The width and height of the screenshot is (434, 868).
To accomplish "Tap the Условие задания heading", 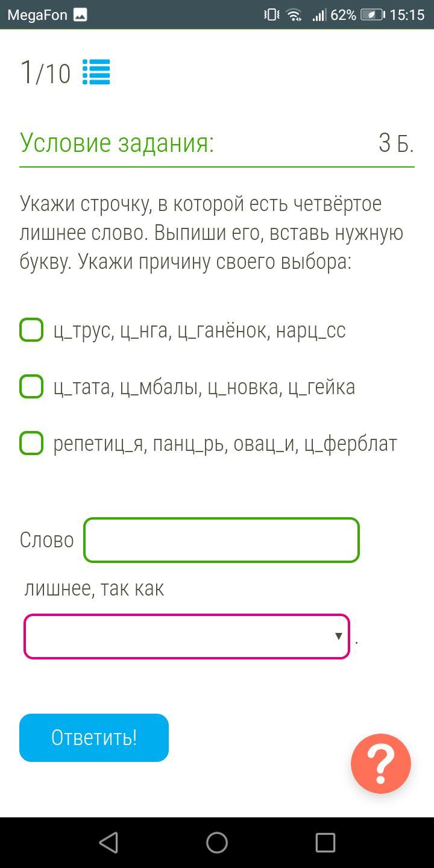I will (117, 143).
